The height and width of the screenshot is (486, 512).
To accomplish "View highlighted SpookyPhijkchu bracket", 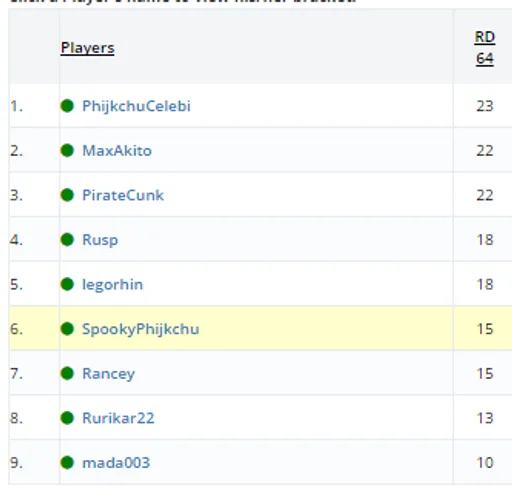I will (141, 329).
